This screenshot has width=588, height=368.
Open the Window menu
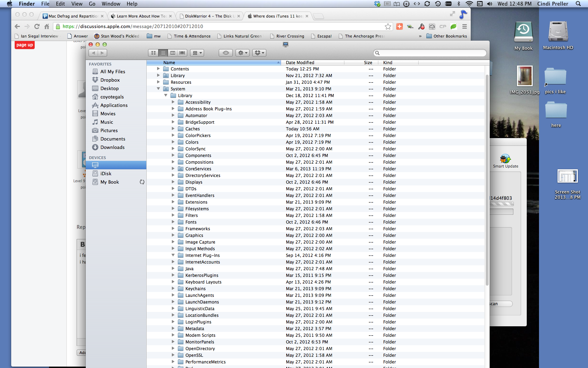tap(111, 4)
